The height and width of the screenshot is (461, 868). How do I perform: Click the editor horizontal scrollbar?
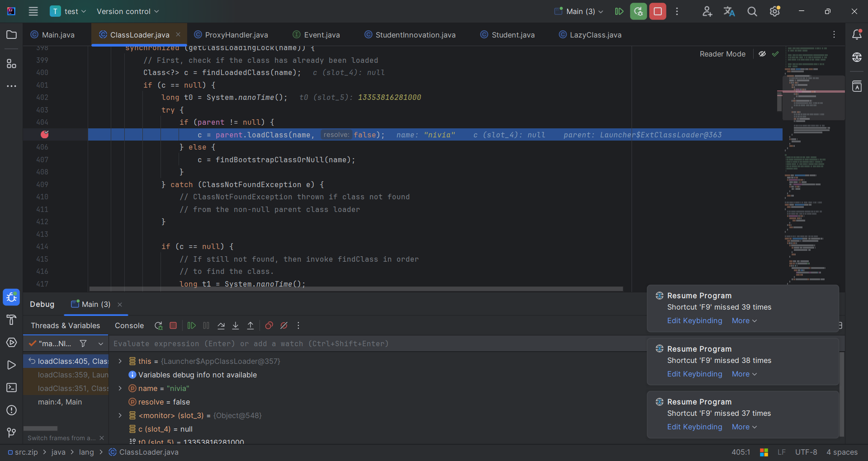point(356,289)
